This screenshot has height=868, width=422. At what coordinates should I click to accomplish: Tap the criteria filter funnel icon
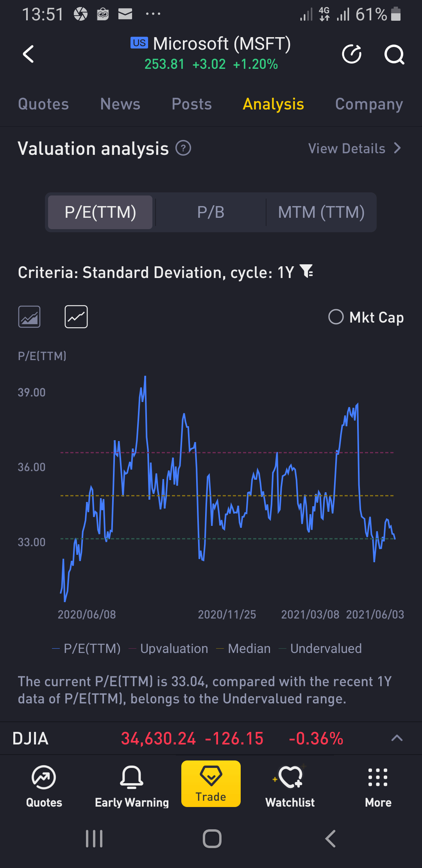[307, 271]
